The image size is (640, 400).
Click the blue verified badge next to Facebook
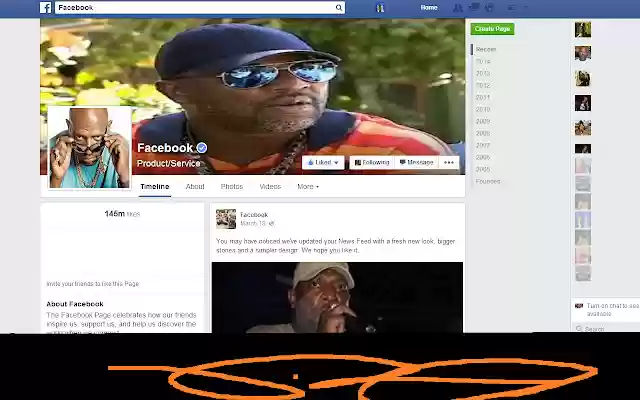202,148
